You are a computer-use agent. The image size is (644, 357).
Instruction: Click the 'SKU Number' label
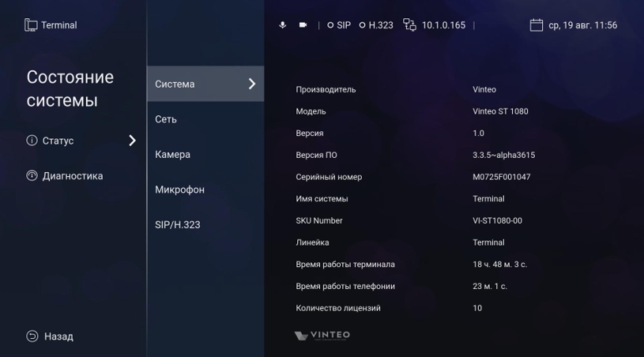[x=319, y=220]
